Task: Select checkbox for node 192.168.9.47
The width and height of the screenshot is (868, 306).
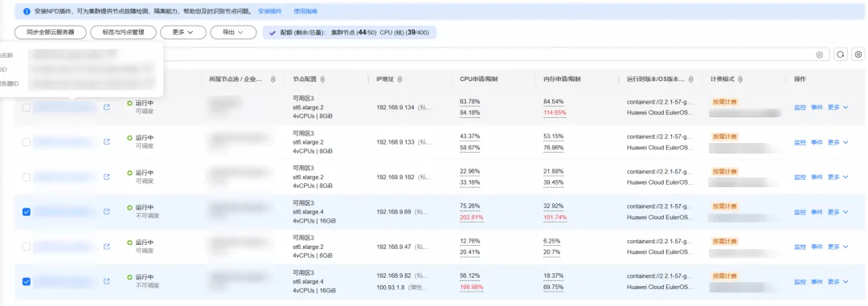Action: coord(27,247)
